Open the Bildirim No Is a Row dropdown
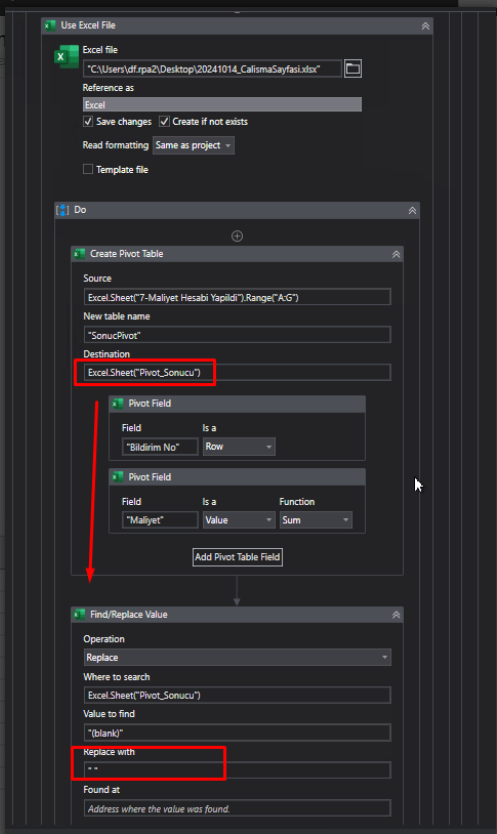This screenshot has width=497, height=834. coord(238,447)
